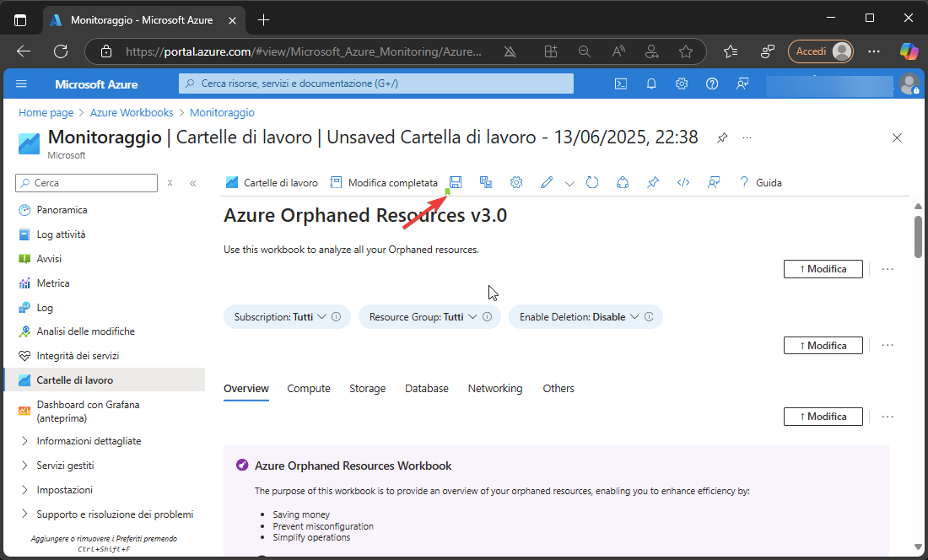This screenshot has height=560, width=928.
Task: Open Azure notifications bell
Action: 651,83
